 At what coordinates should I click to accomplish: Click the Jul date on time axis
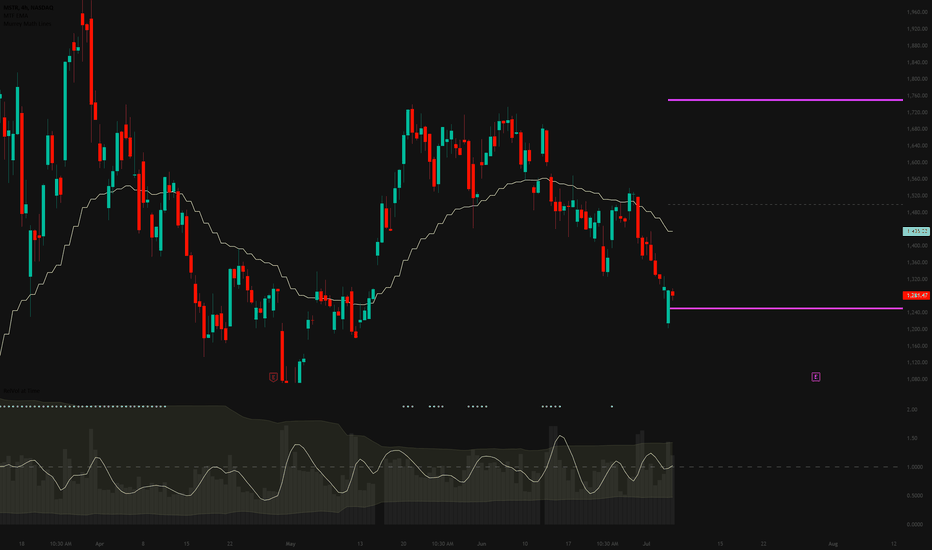tap(647, 543)
